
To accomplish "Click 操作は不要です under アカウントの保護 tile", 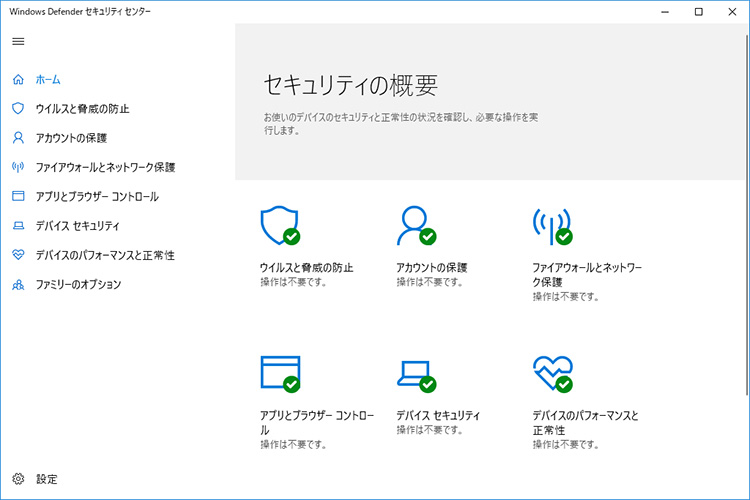I will 430,282.
